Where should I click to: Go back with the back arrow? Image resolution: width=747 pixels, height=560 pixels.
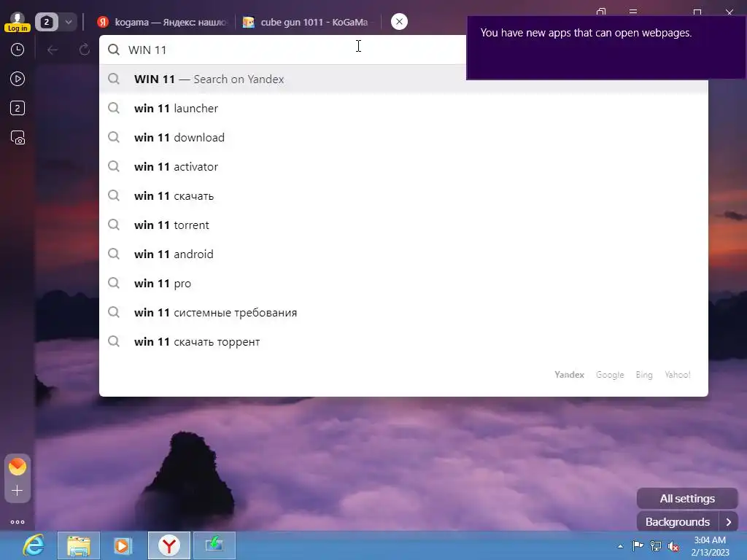[53, 50]
